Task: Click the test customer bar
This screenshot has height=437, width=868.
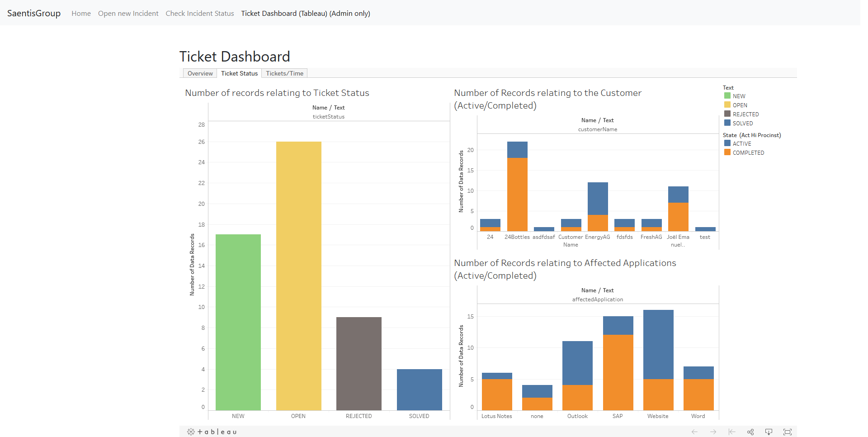Action: pyautogui.click(x=705, y=229)
